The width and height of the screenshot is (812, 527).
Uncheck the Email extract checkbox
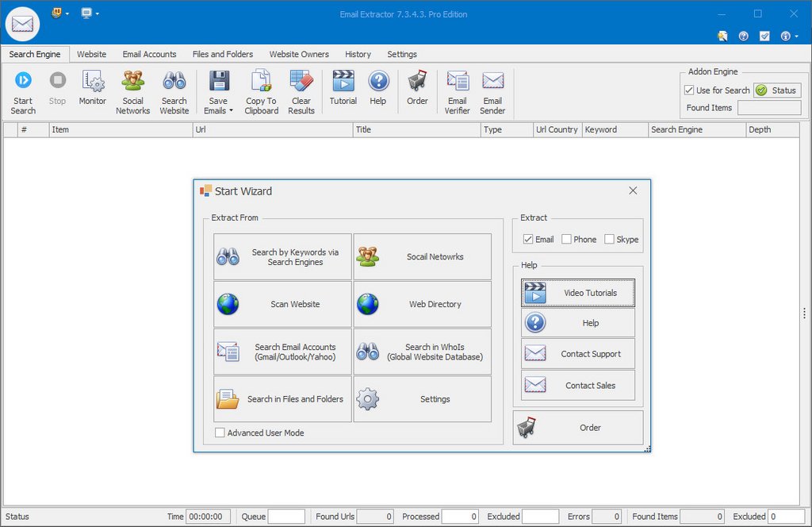[527, 240]
